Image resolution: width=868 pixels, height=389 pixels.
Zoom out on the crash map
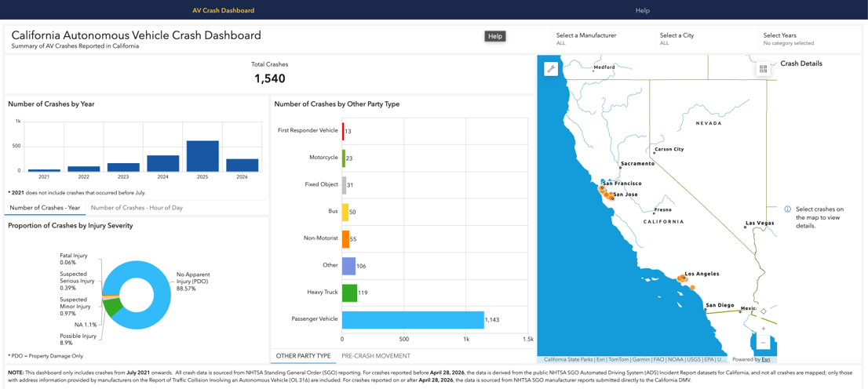(x=764, y=343)
